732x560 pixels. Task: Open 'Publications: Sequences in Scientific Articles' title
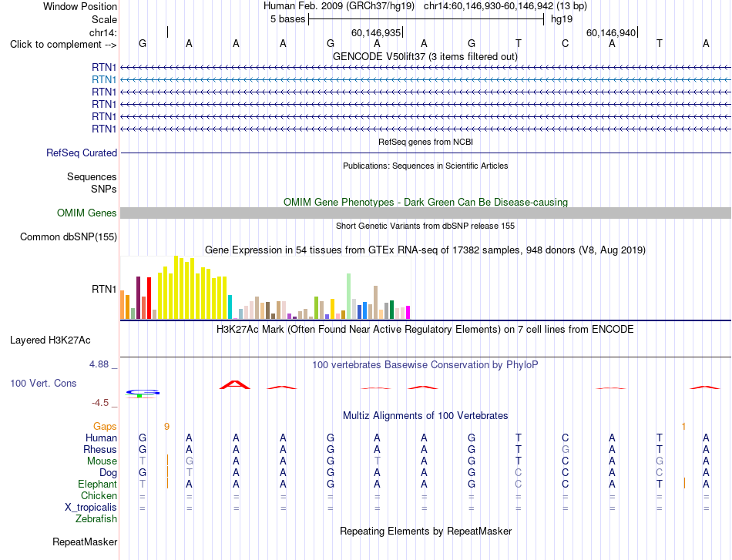tap(425, 166)
